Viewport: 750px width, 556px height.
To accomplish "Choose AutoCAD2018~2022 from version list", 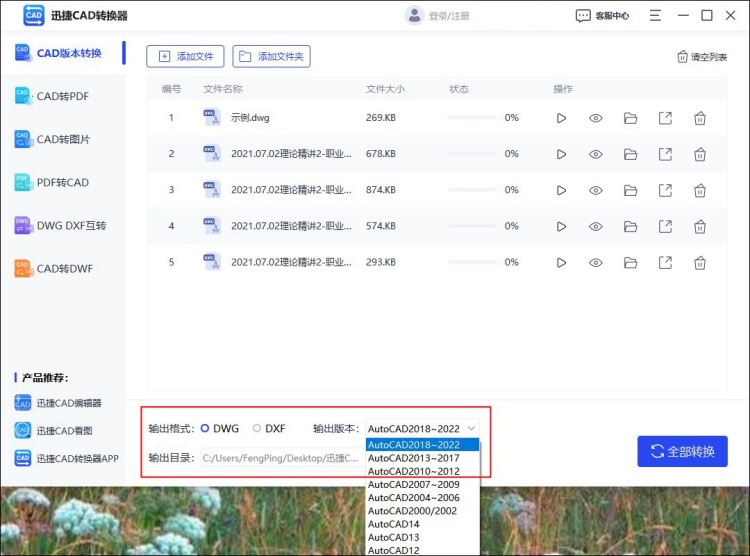I will 422,445.
